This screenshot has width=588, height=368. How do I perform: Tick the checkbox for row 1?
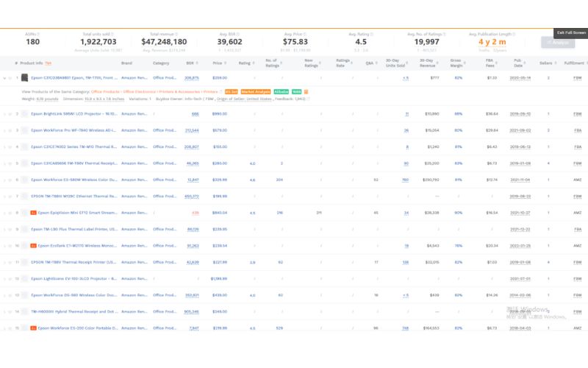coord(10,78)
